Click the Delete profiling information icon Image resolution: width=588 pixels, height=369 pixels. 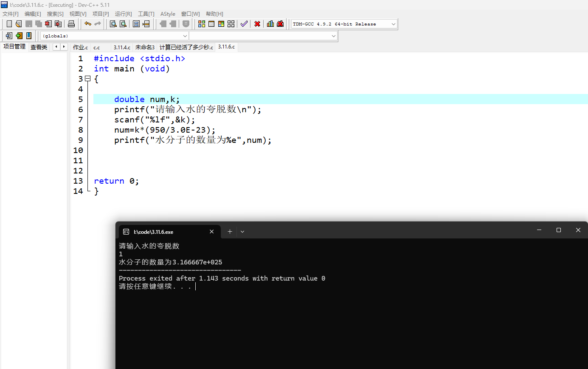(280, 24)
